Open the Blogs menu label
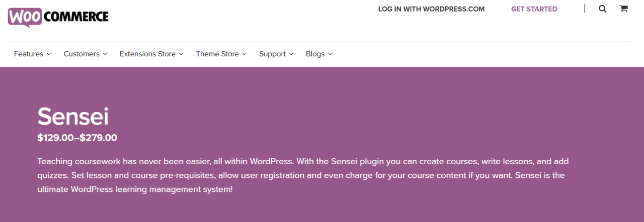The image size is (644, 222). coord(315,54)
